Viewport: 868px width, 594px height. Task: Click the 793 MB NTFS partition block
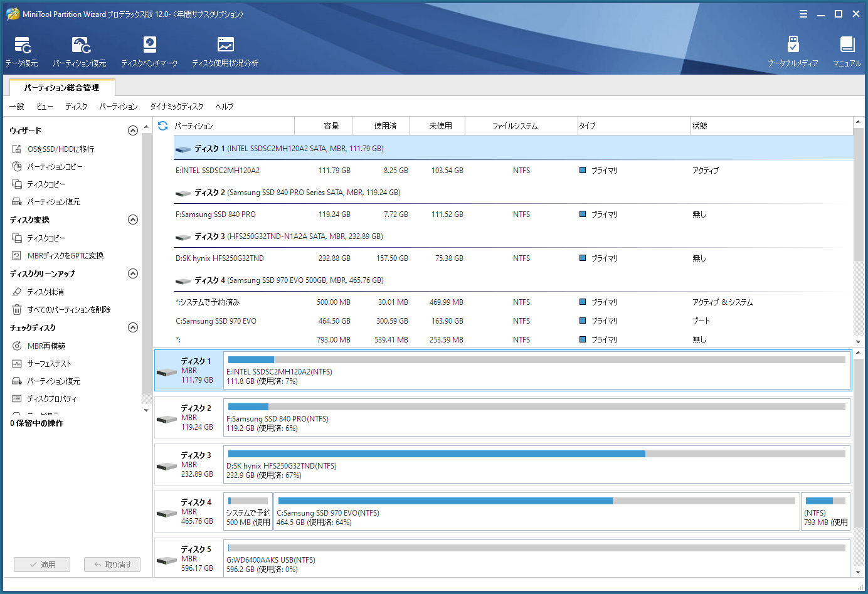click(x=825, y=512)
